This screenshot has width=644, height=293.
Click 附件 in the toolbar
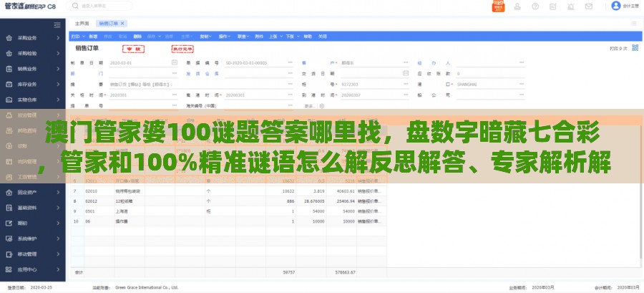[x=259, y=36]
